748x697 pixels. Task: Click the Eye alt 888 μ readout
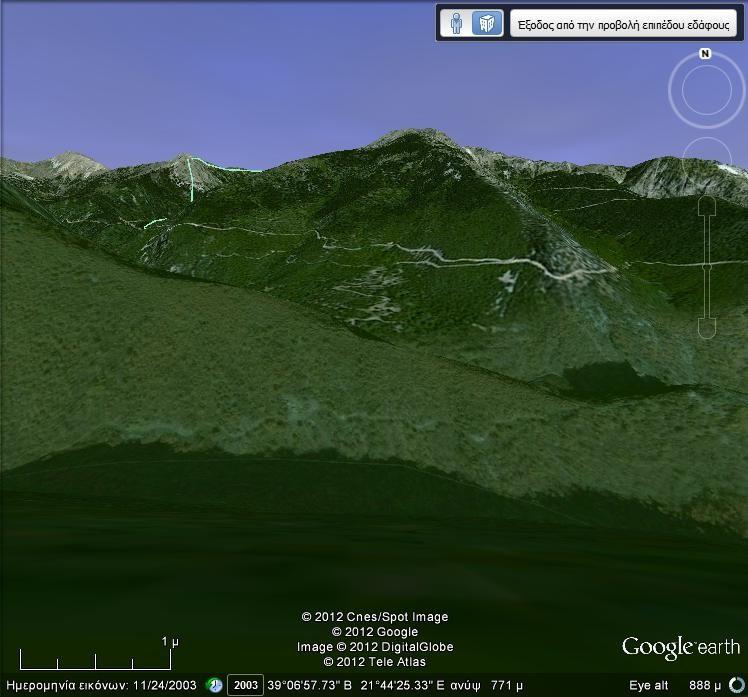pyautogui.click(x=675, y=686)
